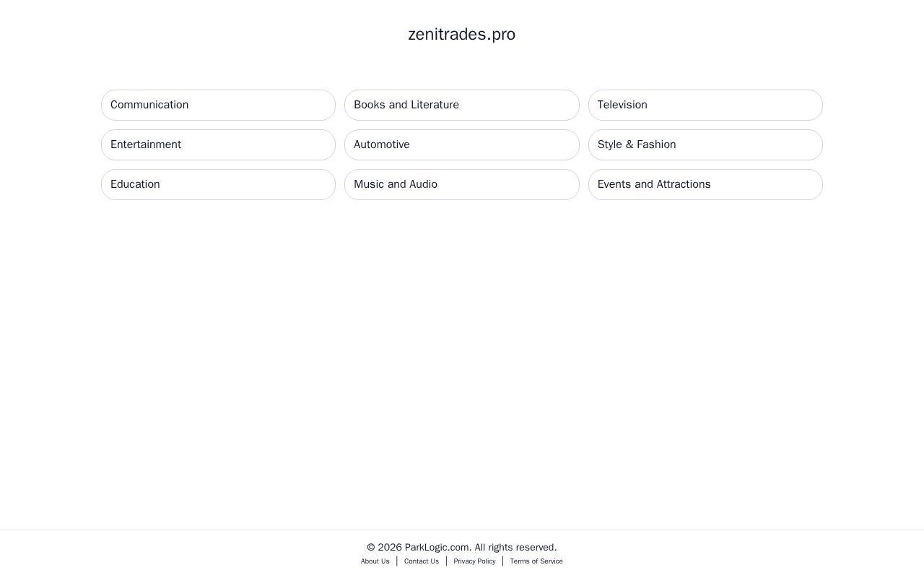This screenshot has width=924, height=578.
Task: Open the Style & Fashion category
Action: pyautogui.click(x=705, y=144)
